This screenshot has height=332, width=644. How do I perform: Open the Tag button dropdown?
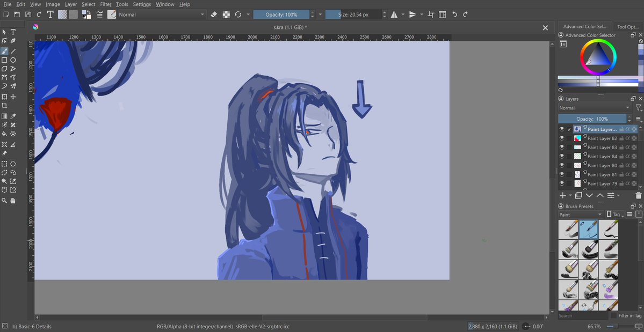[615, 215]
